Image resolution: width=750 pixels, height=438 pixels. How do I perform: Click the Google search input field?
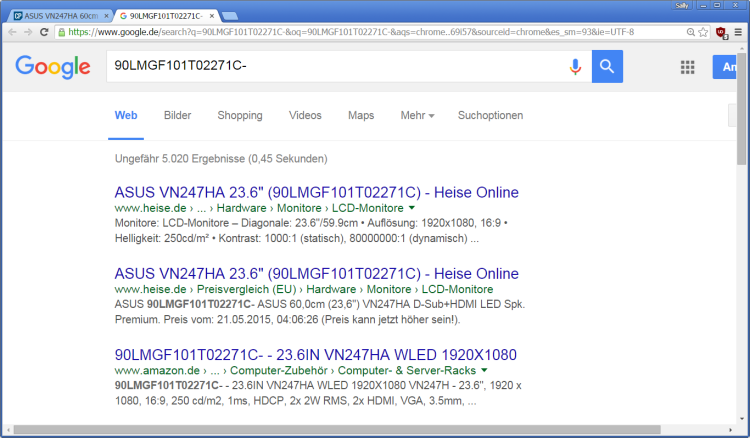(330, 67)
